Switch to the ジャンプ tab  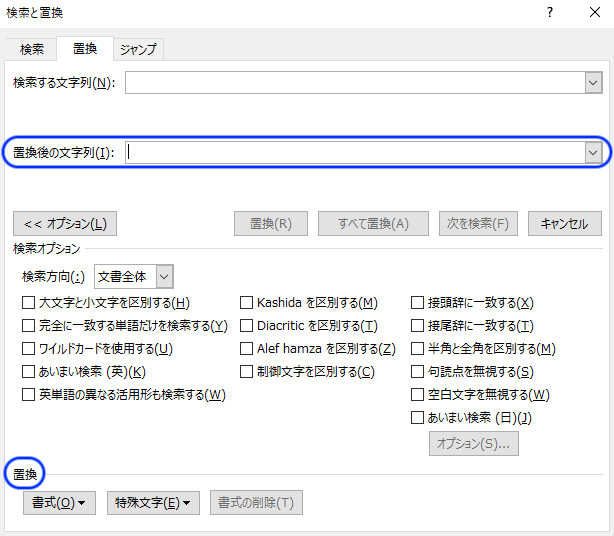coord(137,49)
